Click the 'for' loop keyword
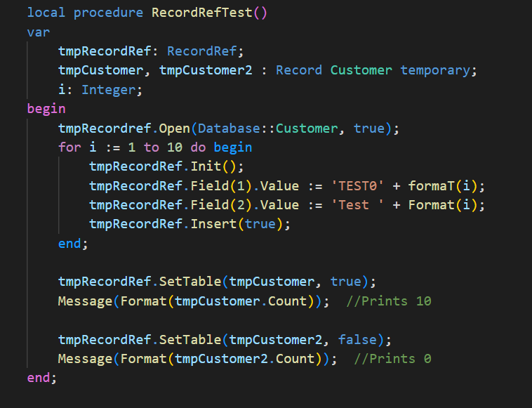 pos(69,147)
